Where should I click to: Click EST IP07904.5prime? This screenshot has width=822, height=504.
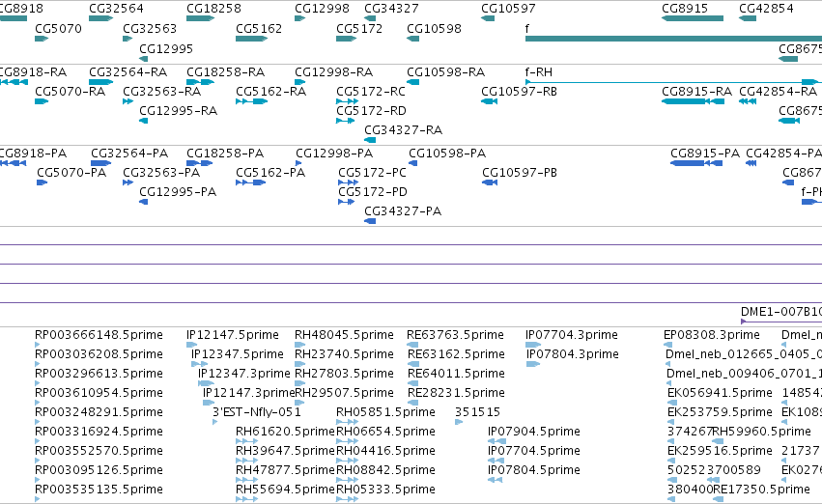click(533, 432)
